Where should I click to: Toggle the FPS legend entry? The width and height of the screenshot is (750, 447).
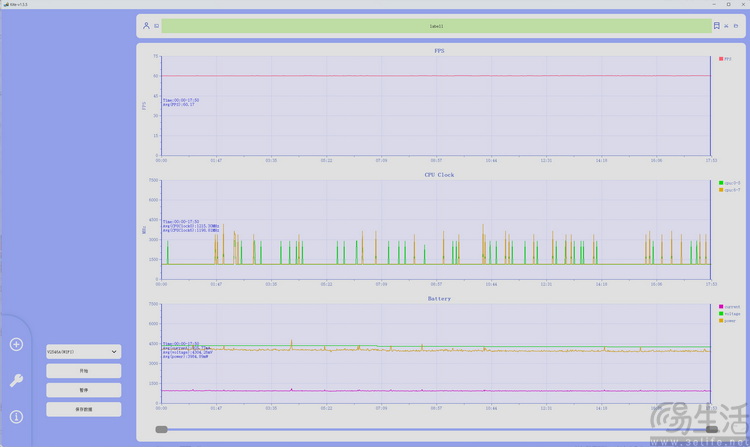tap(726, 59)
